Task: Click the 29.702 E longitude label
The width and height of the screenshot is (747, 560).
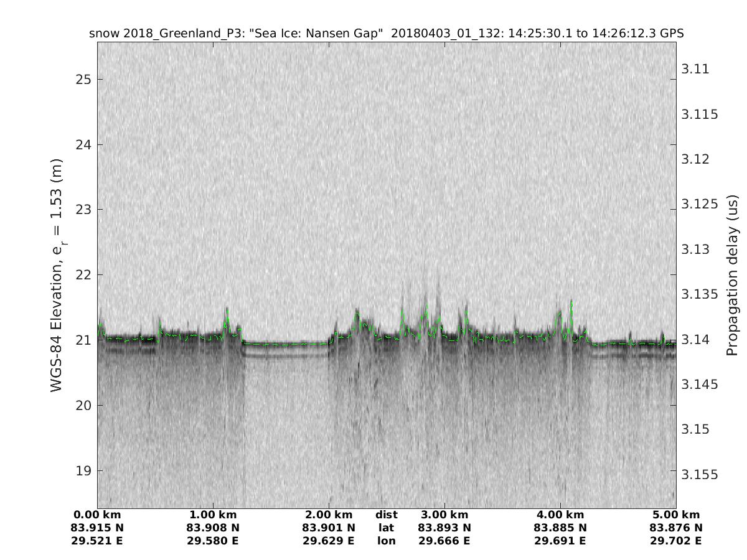Action: (676, 541)
